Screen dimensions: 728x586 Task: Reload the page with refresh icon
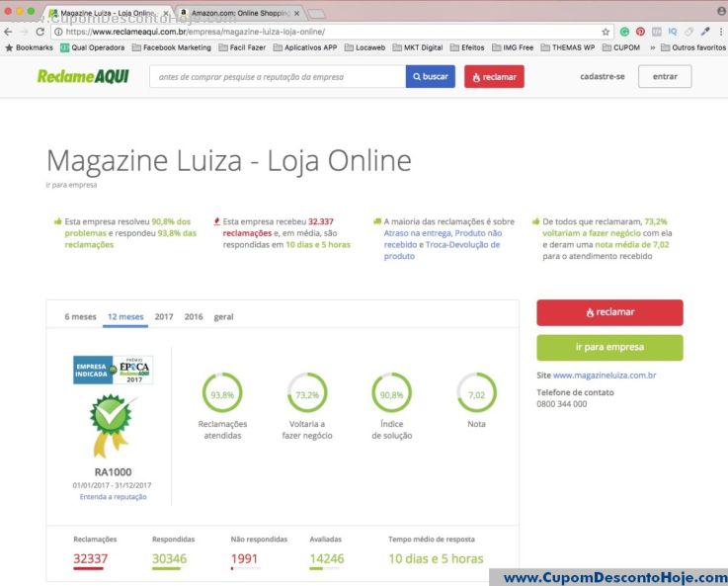click(40, 32)
